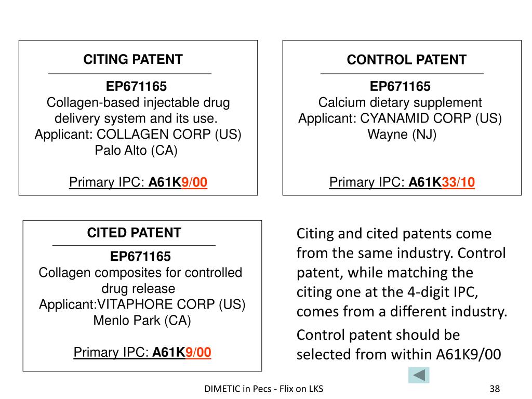Click the back arrow navigation button

pyautogui.click(x=419, y=375)
